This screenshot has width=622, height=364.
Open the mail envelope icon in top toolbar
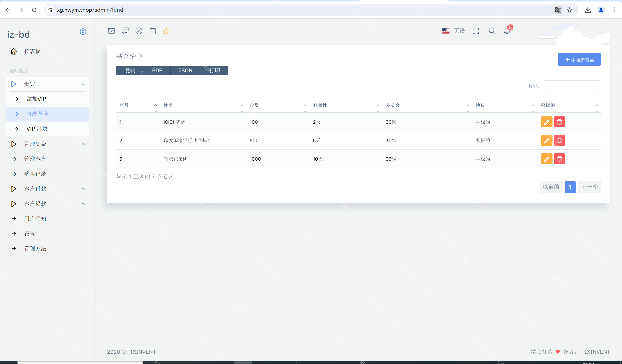(111, 31)
